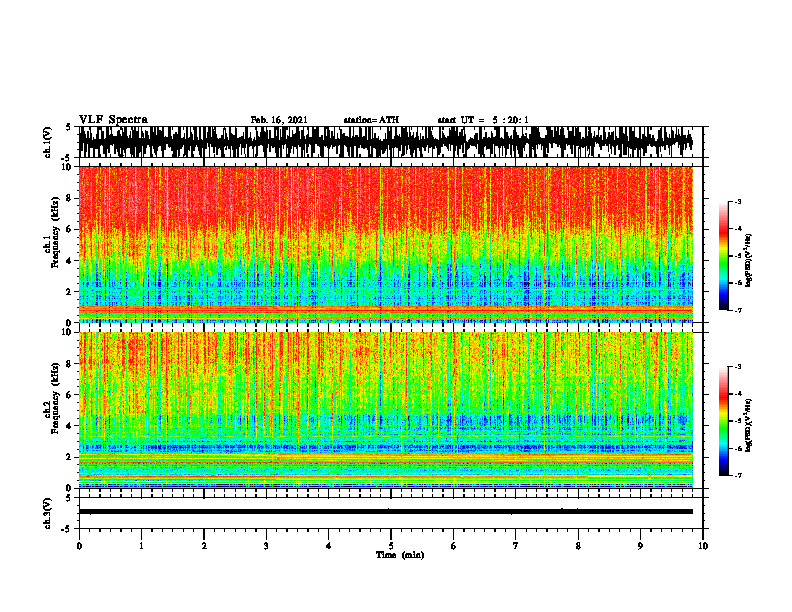Click the '9' tick label on time axis
This screenshot has height=612, width=792.
click(640, 546)
